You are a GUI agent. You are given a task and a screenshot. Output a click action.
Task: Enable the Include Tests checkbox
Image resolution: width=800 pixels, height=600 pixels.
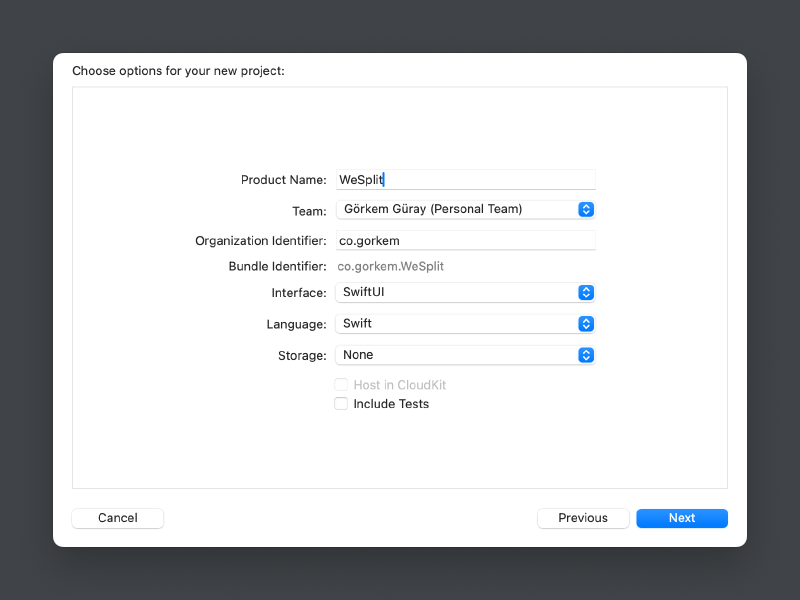tap(341, 404)
